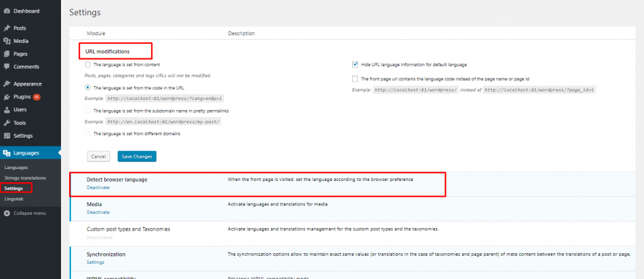
Task: Check 'front page url contains the language code'
Action: [355, 79]
